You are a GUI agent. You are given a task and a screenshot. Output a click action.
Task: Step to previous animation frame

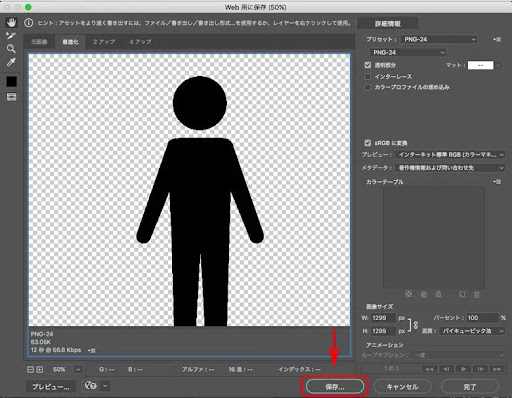(x=446, y=369)
